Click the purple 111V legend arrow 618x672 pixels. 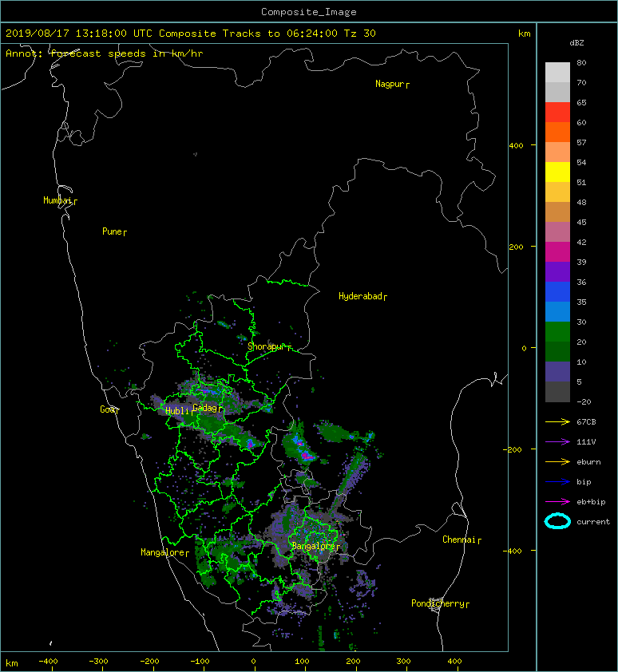(x=557, y=442)
